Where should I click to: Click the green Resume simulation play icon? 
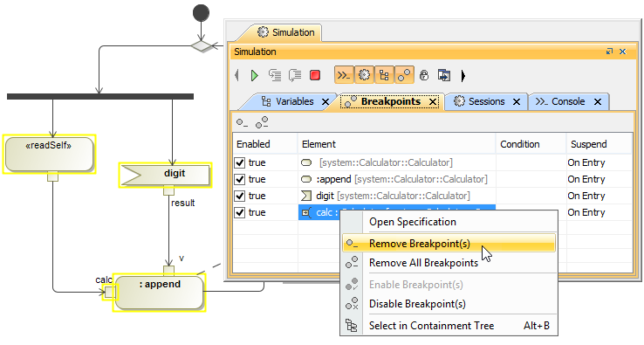click(254, 76)
